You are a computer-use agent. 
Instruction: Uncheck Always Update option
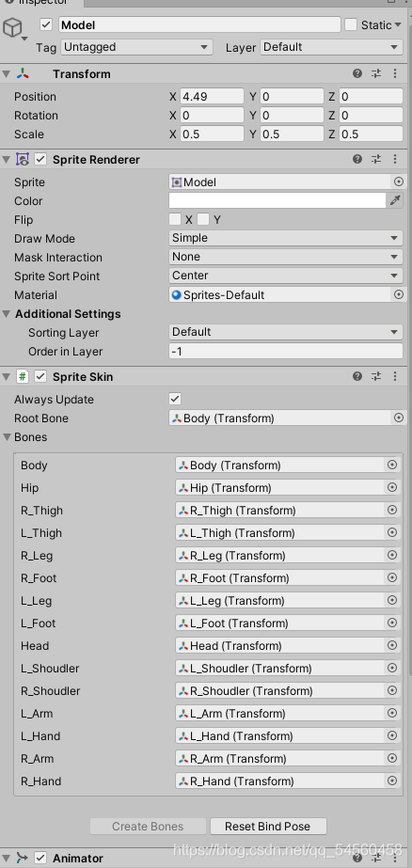[x=175, y=399]
